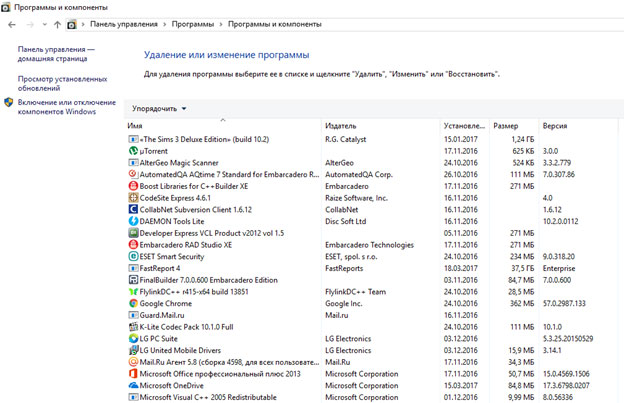
Task: Select the LG United Mobile Drivers icon
Action: point(133,350)
